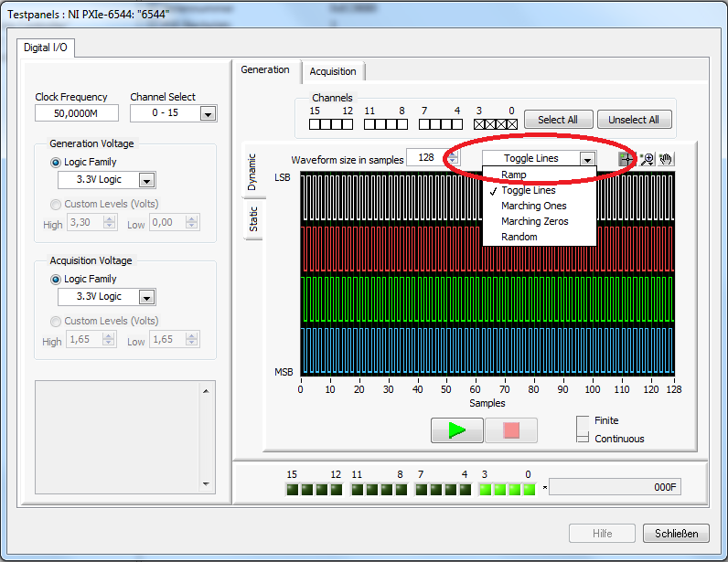Click the Clock Frequency input field
The height and width of the screenshot is (562, 728).
[77, 113]
